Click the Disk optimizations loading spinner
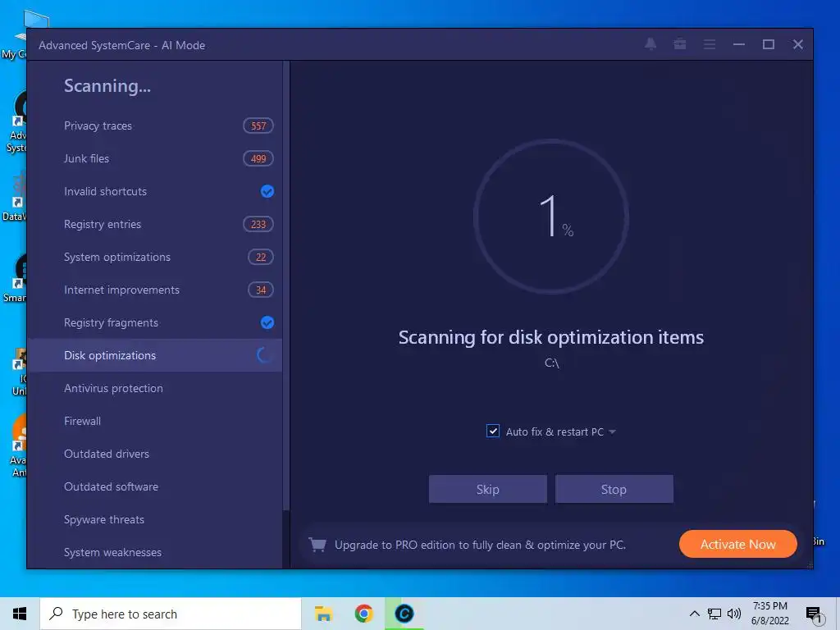 pos(265,355)
